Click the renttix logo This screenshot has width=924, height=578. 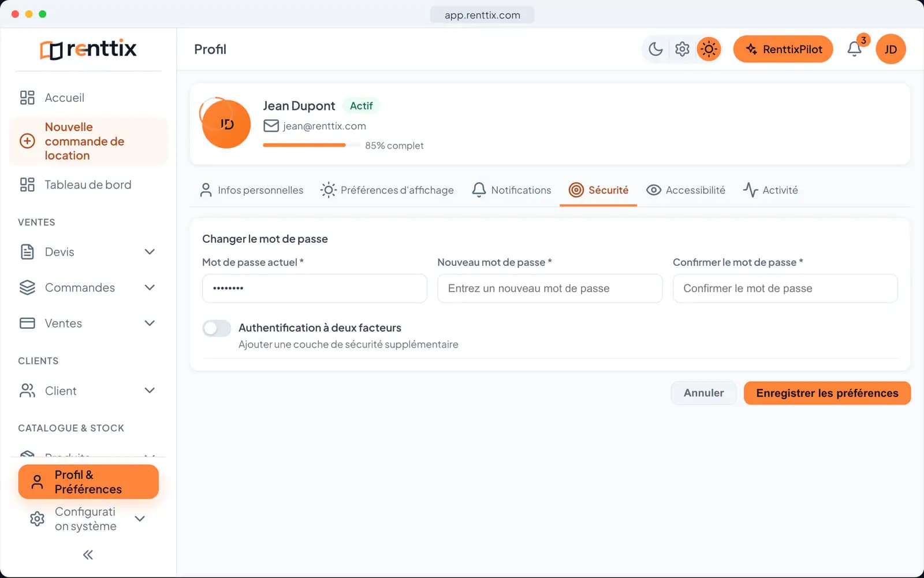pos(88,49)
